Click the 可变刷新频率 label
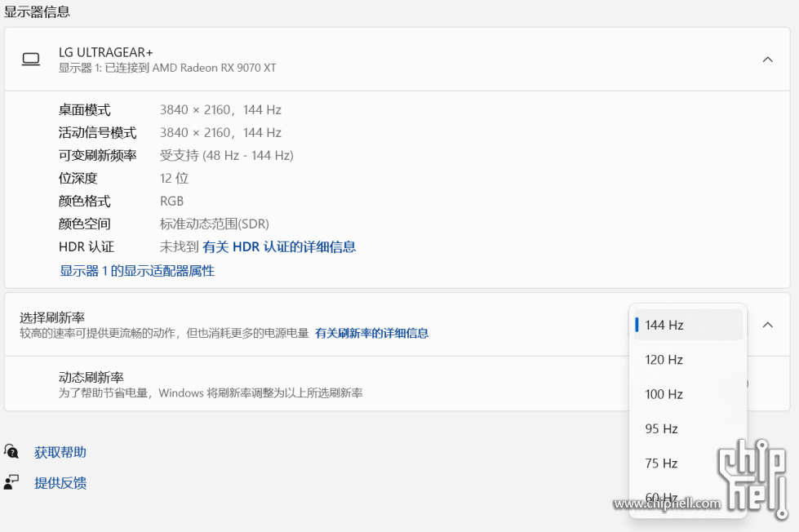Image resolution: width=799 pixels, height=532 pixels. 97,155
